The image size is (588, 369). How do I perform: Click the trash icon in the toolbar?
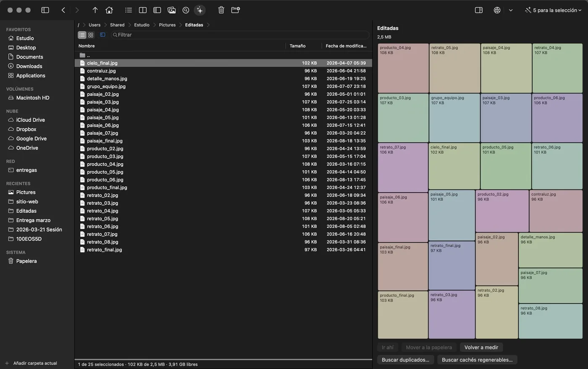tap(221, 10)
